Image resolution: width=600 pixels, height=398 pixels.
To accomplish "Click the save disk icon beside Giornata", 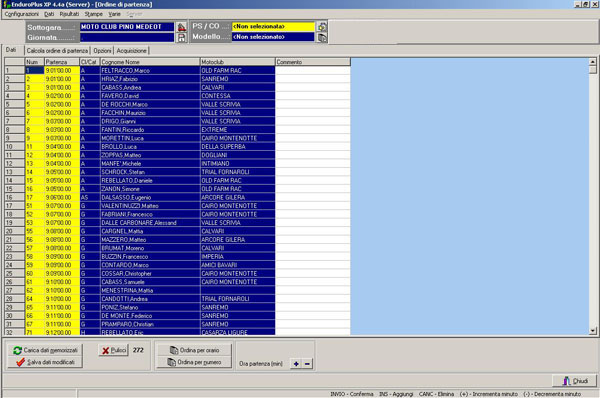I will point(181,38).
